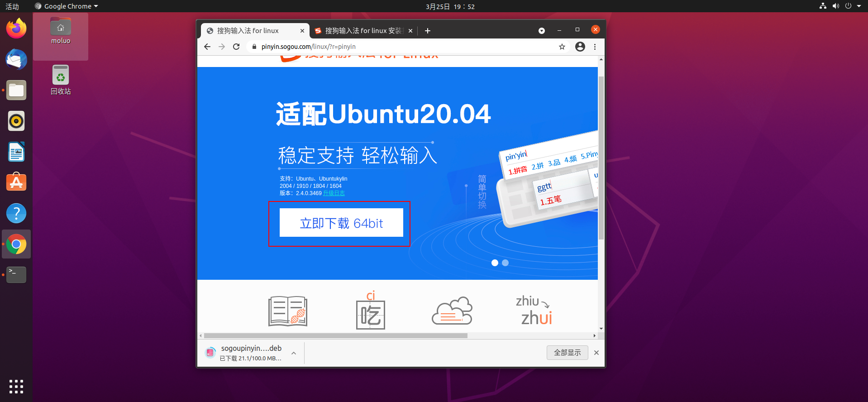Open the Chrome profile avatar
The height and width of the screenshot is (402, 868).
[x=580, y=47]
